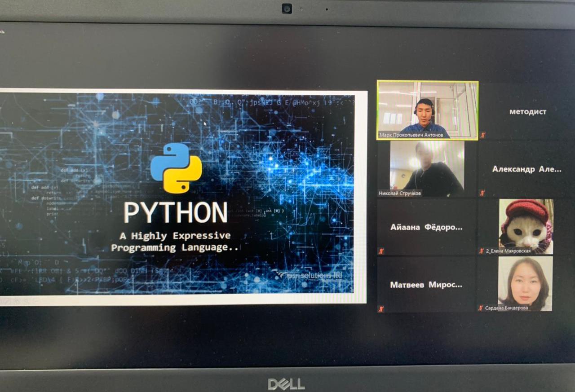Image resolution: width=575 pixels, height=392 pixels.
Task: Click the Айаана Фёдоро... participant name
Action: tap(426, 227)
